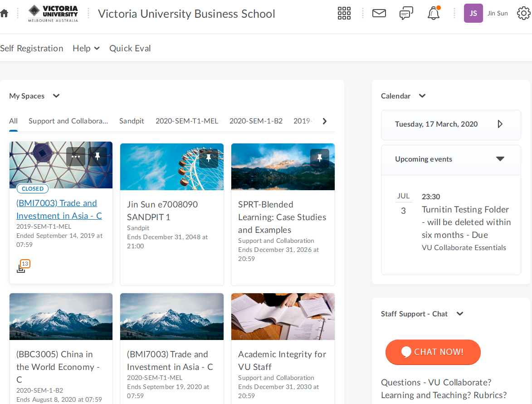The width and height of the screenshot is (532, 404).
Task: Collapse the Upcoming events section
Action: 500,159
